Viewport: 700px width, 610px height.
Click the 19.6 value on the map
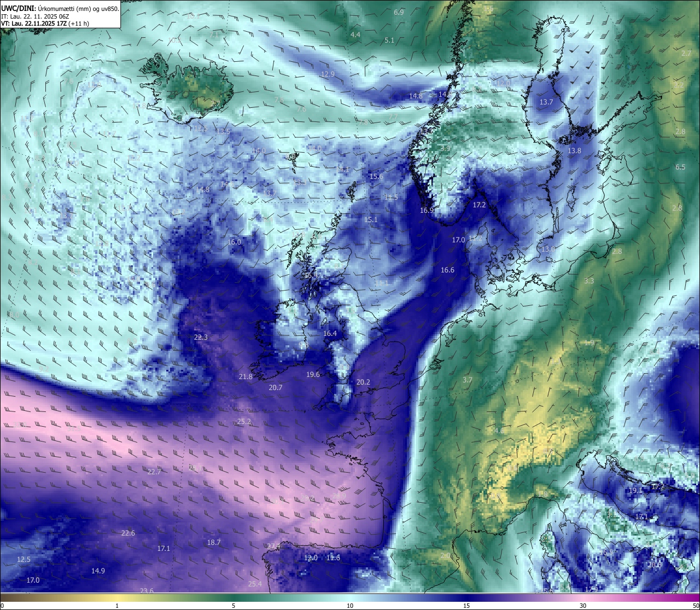pos(313,374)
